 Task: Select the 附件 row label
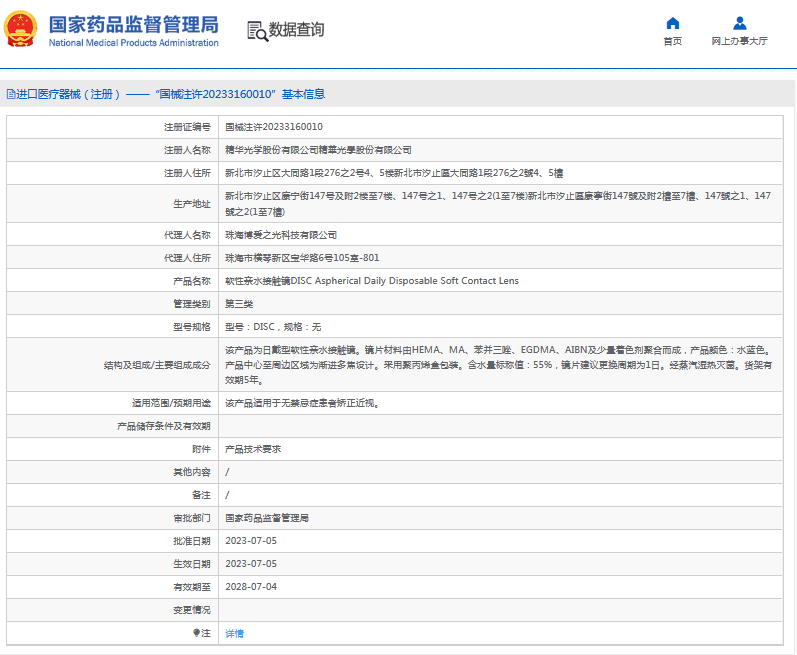click(201, 449)
